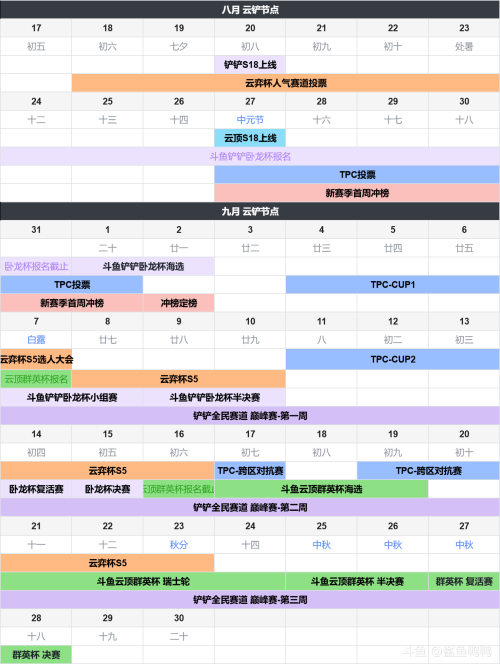Click 斗鱼云顶群英杯 瑞士轮 bar

coord(143,581)
